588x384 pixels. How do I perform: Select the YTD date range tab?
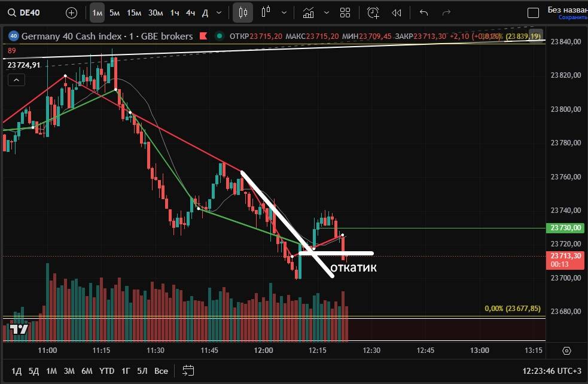click(x=106, y=371)
